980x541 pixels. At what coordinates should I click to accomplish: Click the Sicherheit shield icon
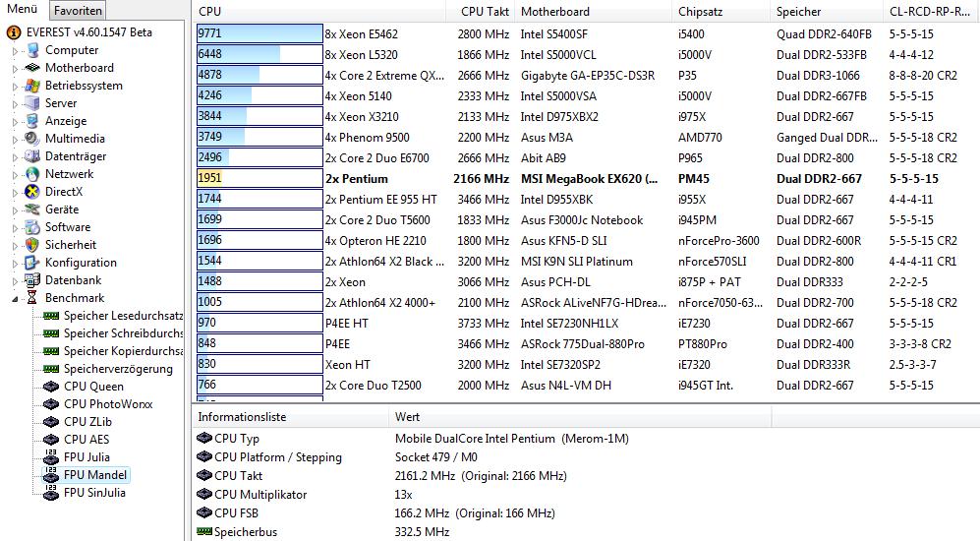(x=32, y=245)
